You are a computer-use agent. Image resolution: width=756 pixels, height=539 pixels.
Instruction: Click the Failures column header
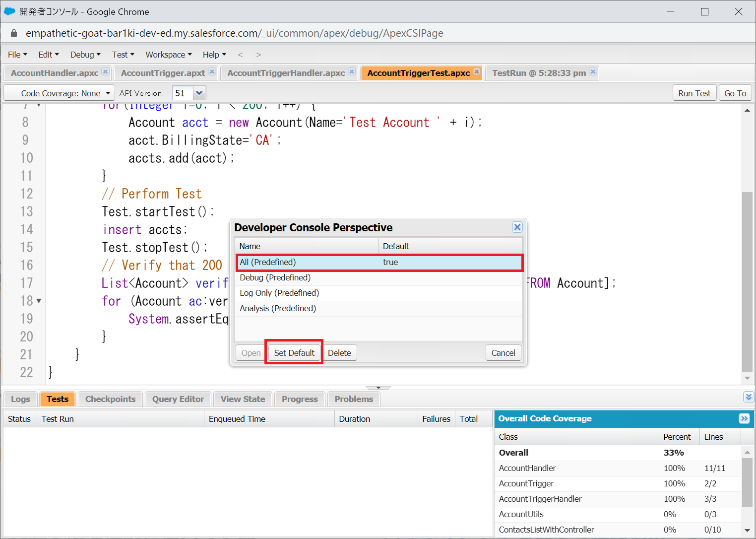click(x=437, y=419)
